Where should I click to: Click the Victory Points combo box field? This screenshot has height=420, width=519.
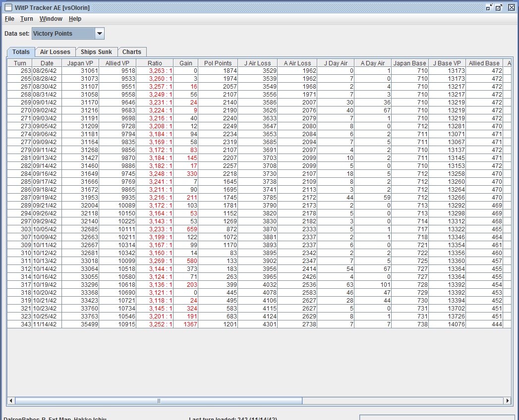[x=63, y=33]
